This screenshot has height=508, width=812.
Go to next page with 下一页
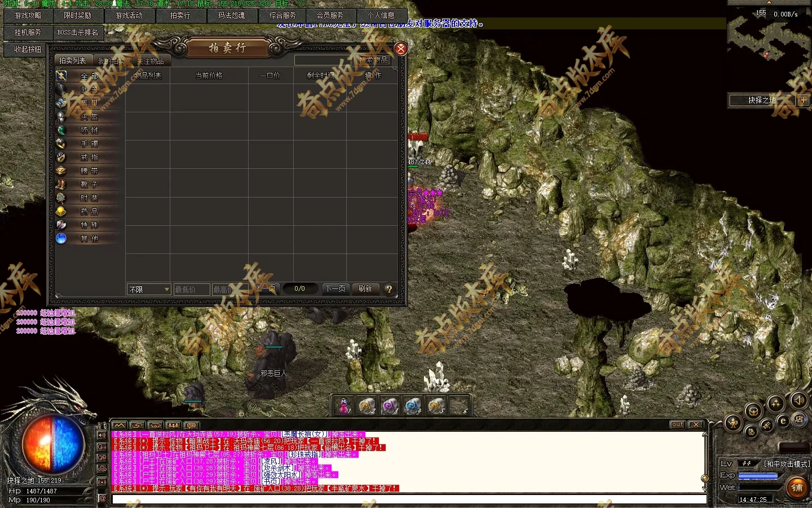click(336, 288)
